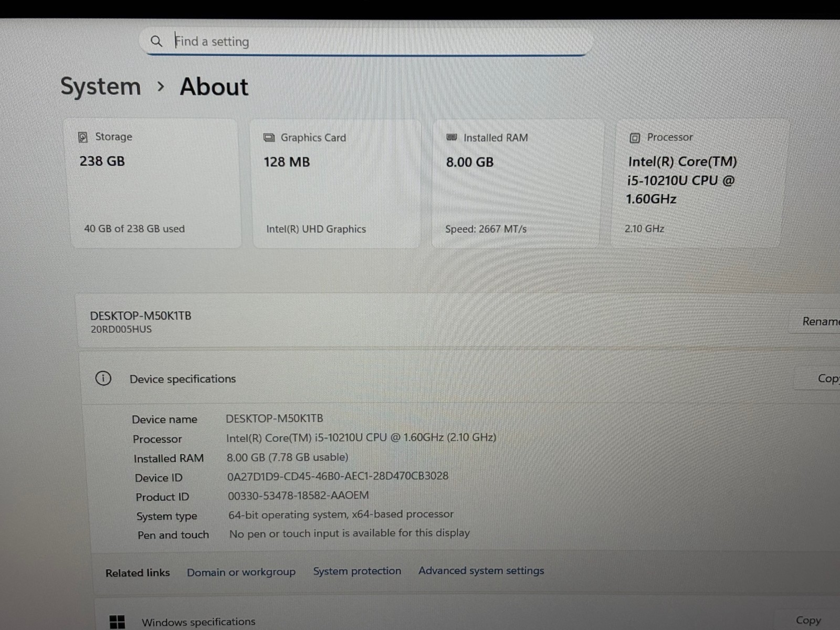840x630 pixels.
Task: Click the 64-bit operating system value
Action: click(341, 514)
